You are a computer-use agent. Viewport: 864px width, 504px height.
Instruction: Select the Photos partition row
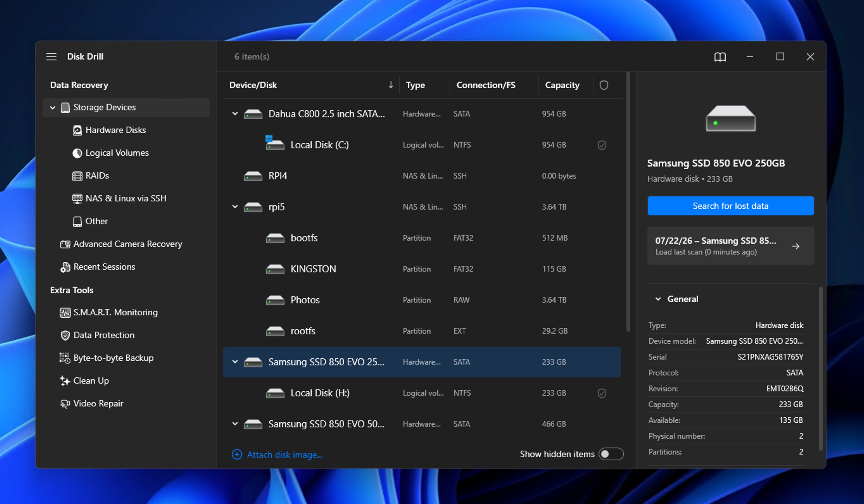422,300
